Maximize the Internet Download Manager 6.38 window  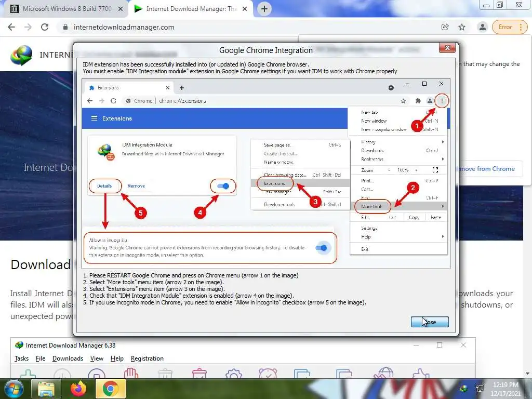(440, 345)
